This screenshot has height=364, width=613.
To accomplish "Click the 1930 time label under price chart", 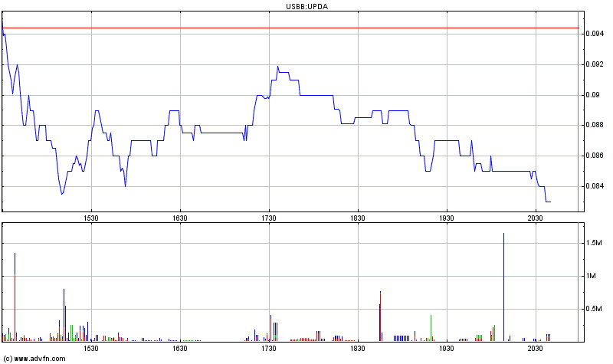I will (x=447, y=218).
